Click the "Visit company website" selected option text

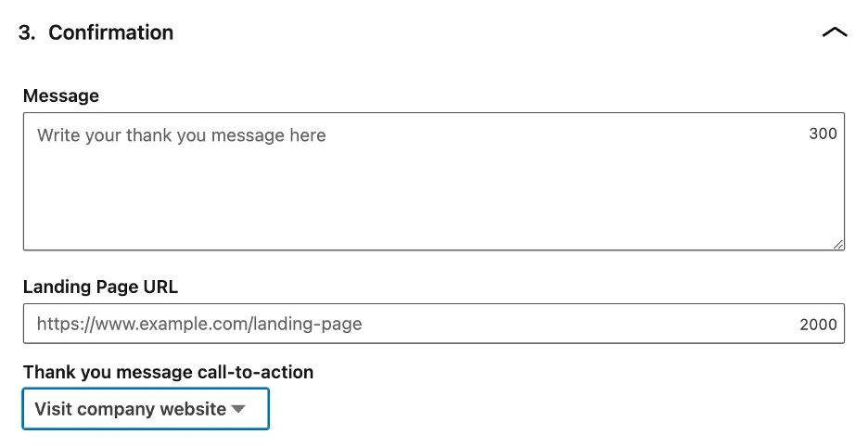130,409
